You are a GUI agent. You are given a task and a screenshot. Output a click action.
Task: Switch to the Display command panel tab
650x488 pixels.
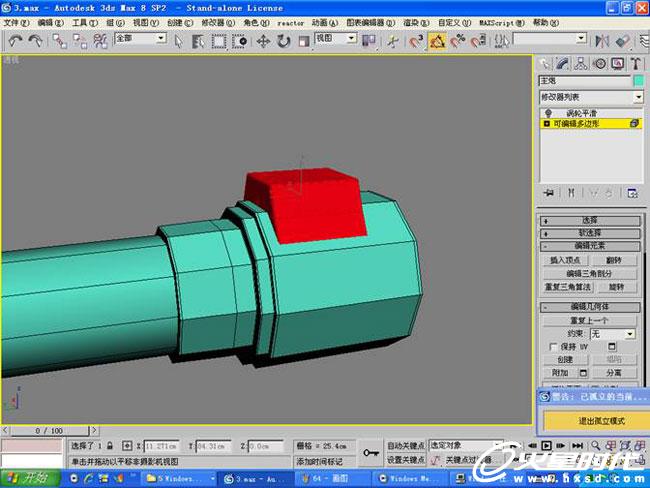[x=617, y=63]
